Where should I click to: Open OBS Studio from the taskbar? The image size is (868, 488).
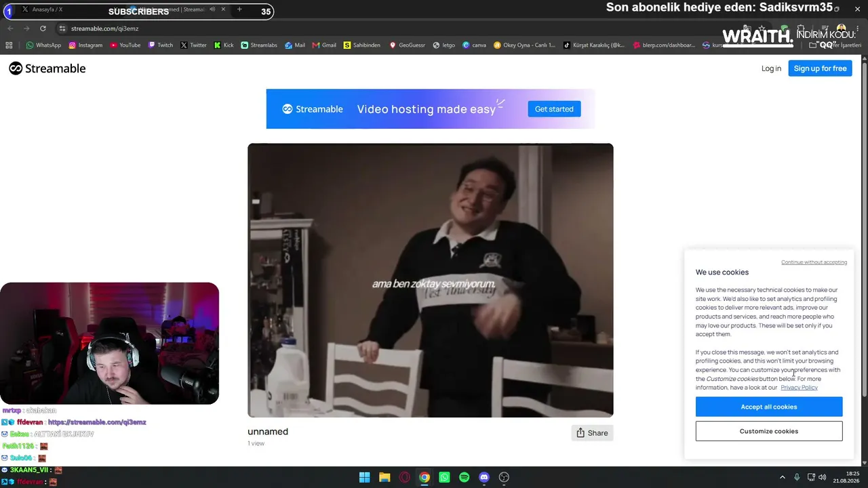504,477
